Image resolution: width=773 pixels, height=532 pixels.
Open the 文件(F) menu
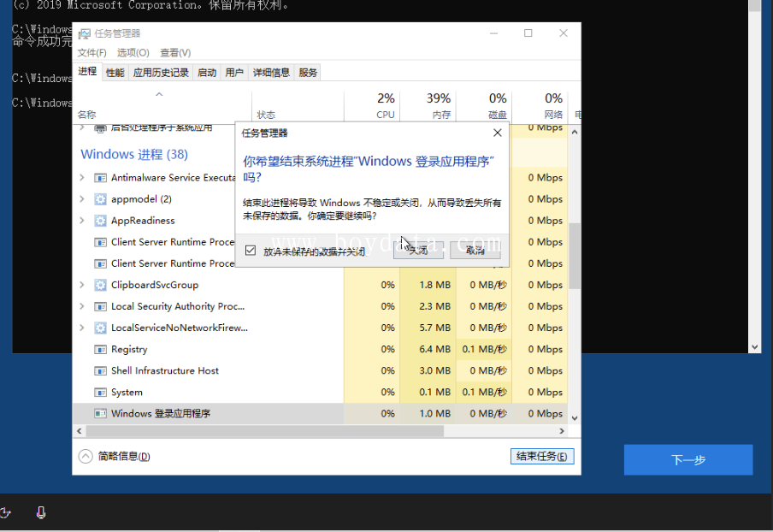(91, 53)
